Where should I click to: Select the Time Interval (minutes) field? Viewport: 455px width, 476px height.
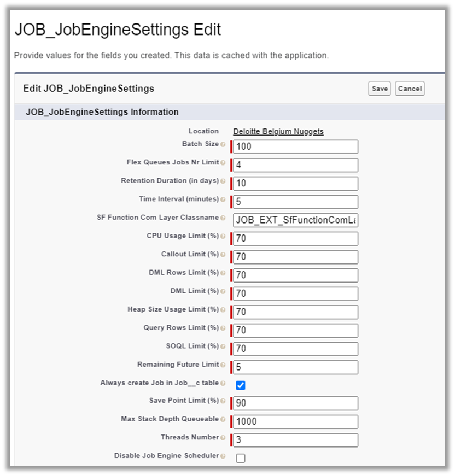coord(296,202)
